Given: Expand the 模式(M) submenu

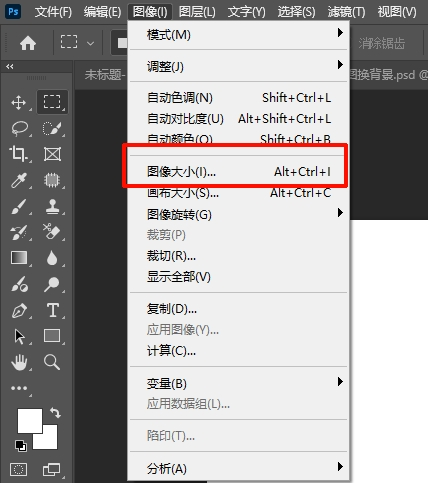Looking at the screenshot, I should (x=238, y=34).
